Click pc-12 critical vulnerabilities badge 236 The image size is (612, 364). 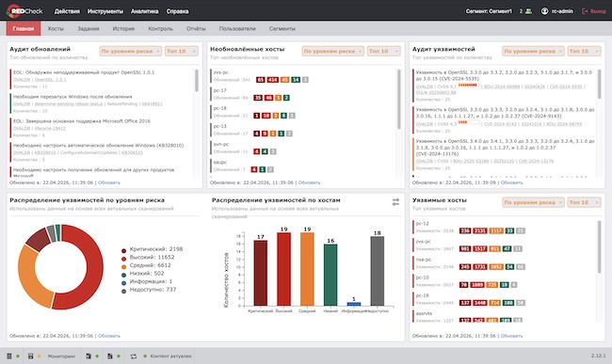coord(465,230)
